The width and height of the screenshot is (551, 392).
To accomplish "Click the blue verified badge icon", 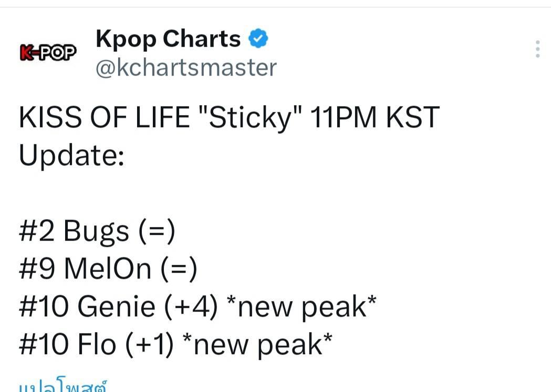I will tap(258, 39).
